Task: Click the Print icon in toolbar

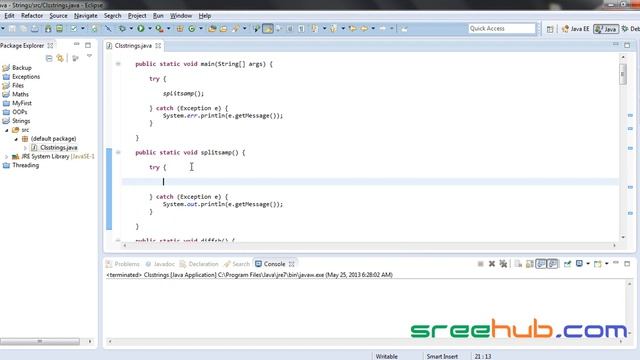Action: pyautogui.click(x=35, y=28)
